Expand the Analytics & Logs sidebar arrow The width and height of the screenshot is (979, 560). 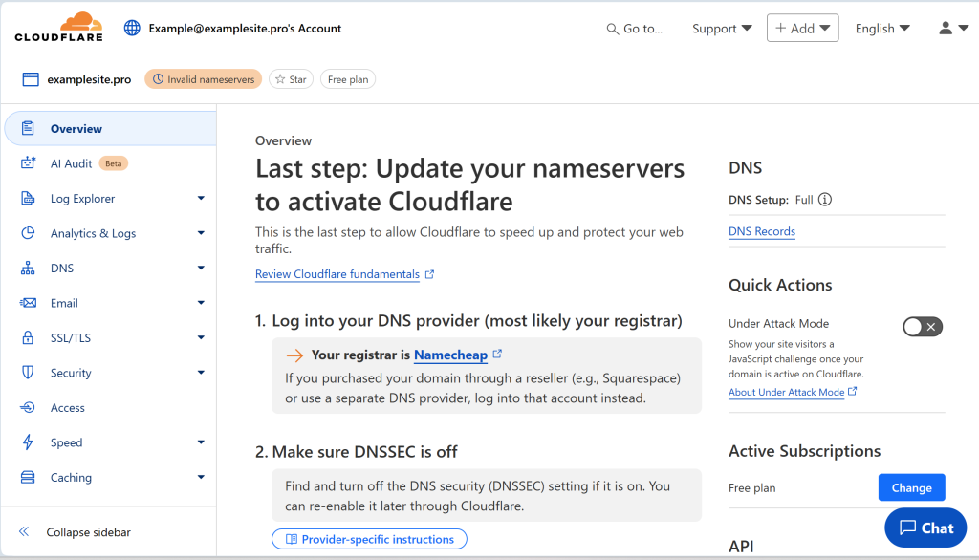point(201,233)
